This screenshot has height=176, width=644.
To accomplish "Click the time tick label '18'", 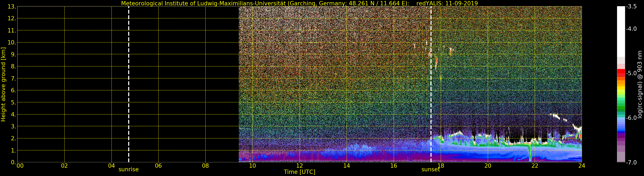I will (x=441, y=166).
